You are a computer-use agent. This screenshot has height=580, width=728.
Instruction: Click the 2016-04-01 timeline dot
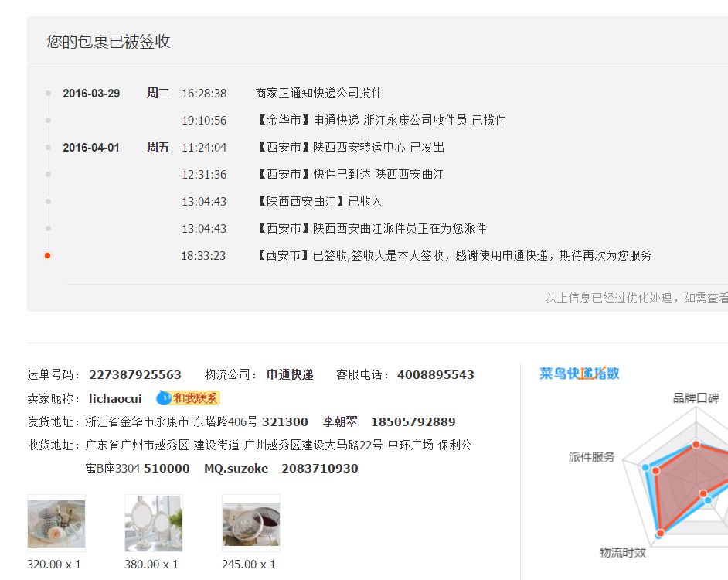48,148
